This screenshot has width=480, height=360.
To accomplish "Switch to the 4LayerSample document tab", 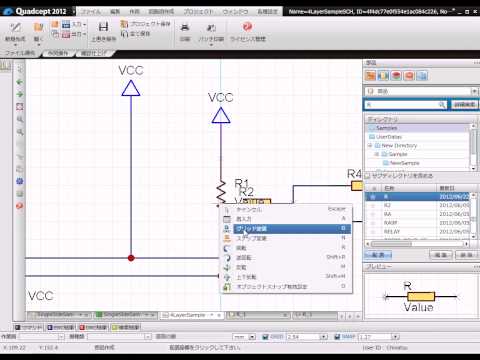I will (x=191, y=315).
